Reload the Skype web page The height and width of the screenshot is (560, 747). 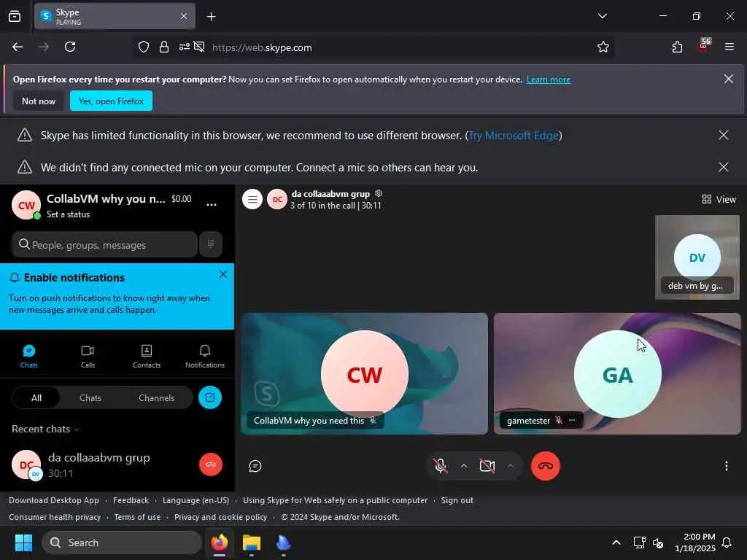pyautogui.click(x=70, y=47)
